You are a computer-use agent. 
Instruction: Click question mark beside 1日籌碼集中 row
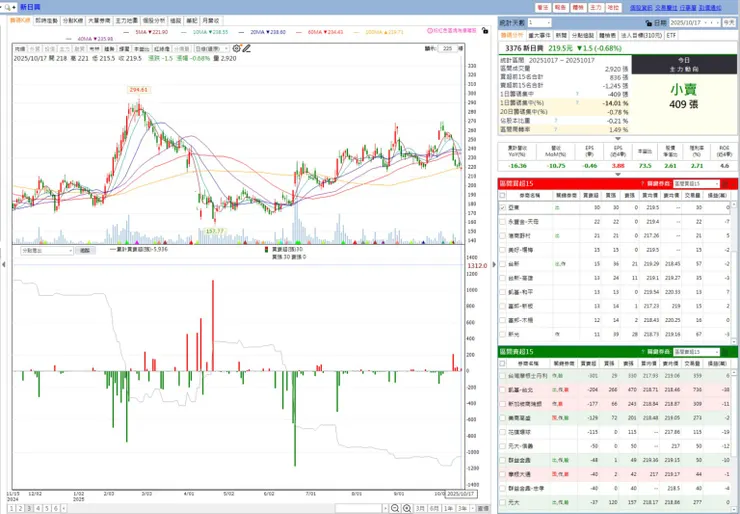[x=577, y=94]
